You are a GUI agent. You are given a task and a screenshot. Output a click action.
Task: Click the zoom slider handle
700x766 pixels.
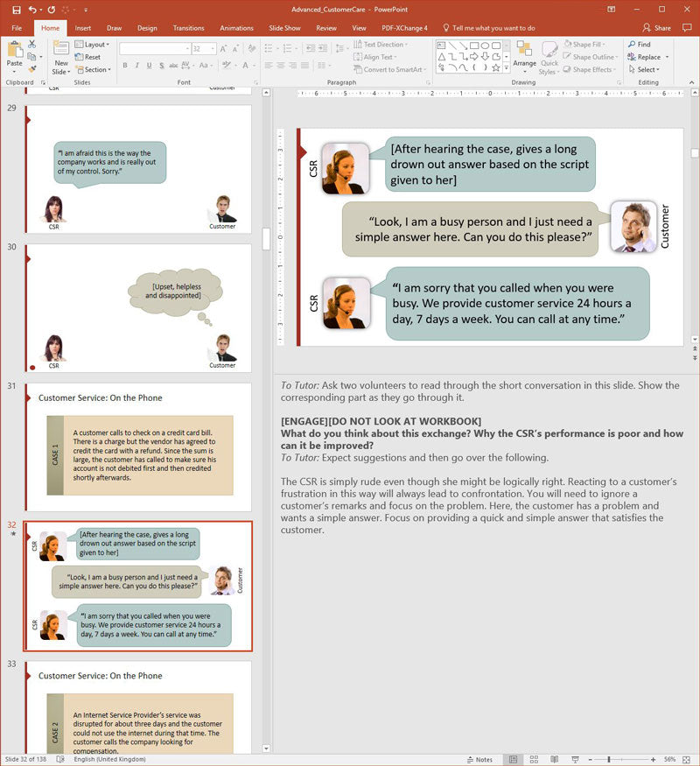[x=609, y=760]
